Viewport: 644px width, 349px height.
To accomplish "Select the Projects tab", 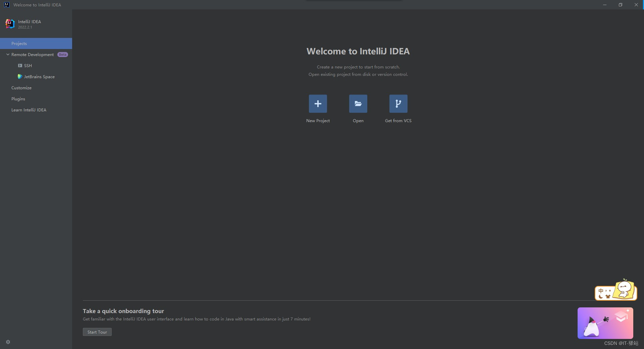I will (x=36, y=44).
